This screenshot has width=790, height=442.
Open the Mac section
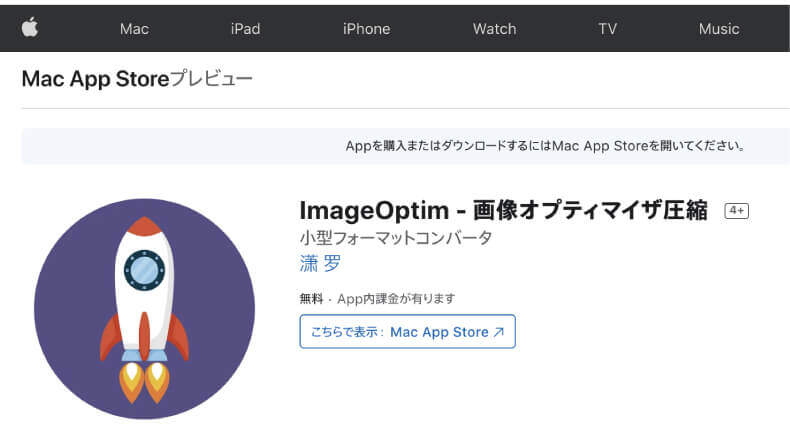(x=134, y=29)
